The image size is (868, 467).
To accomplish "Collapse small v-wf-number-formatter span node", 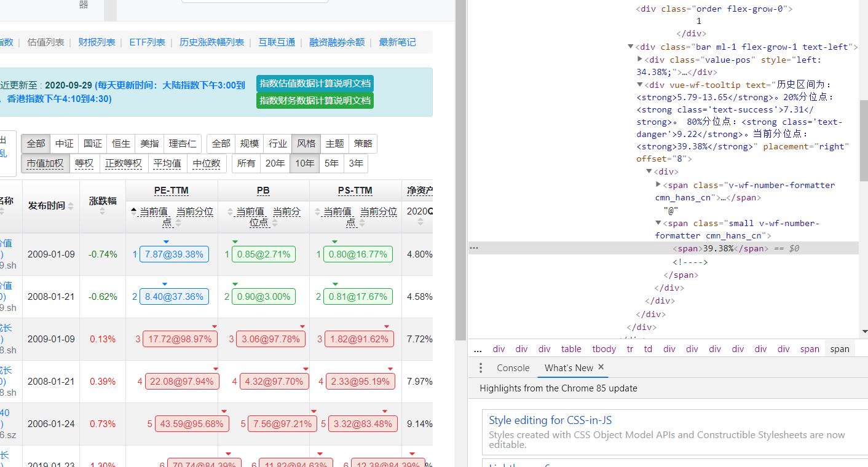I will [658, 223].
